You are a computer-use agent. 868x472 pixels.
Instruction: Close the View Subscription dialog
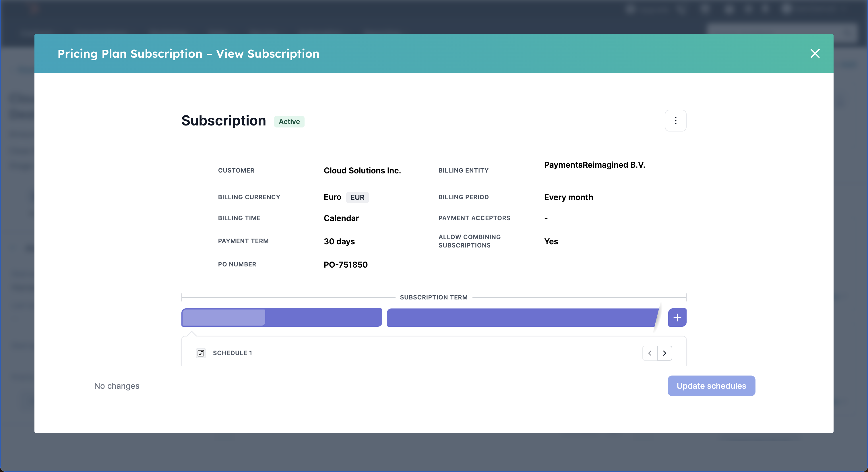(x=815, y=54)
